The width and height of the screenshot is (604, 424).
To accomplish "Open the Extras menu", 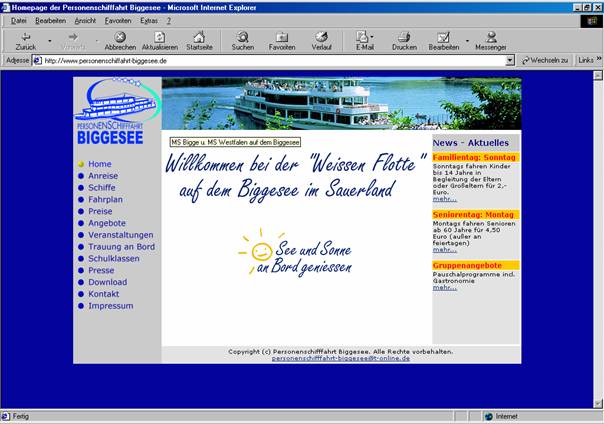I will (149, 21).
